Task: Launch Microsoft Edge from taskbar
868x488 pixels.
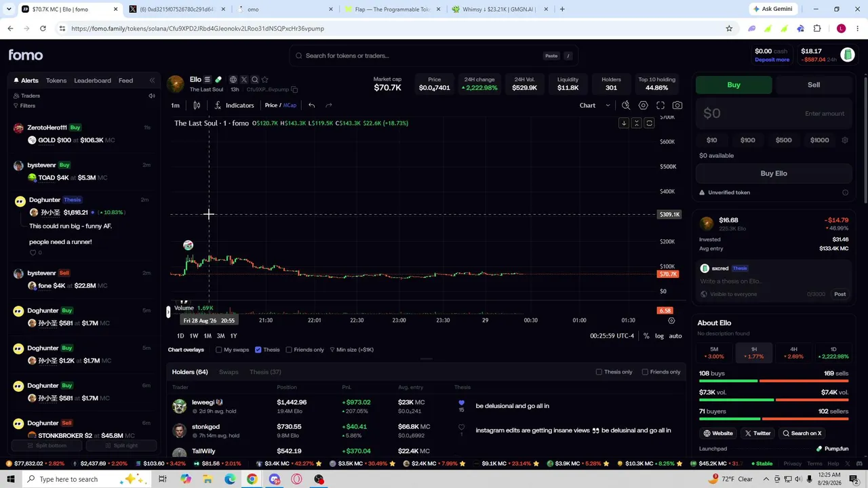Action: 230,479
